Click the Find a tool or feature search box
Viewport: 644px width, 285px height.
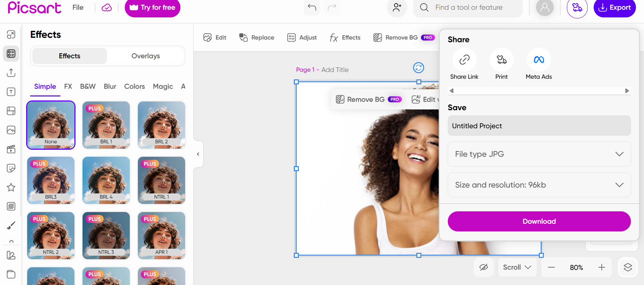[x=468, y=7]
